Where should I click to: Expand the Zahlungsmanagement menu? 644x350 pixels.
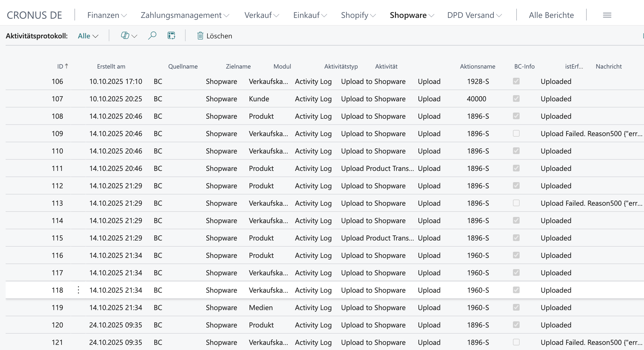point(185,15)
